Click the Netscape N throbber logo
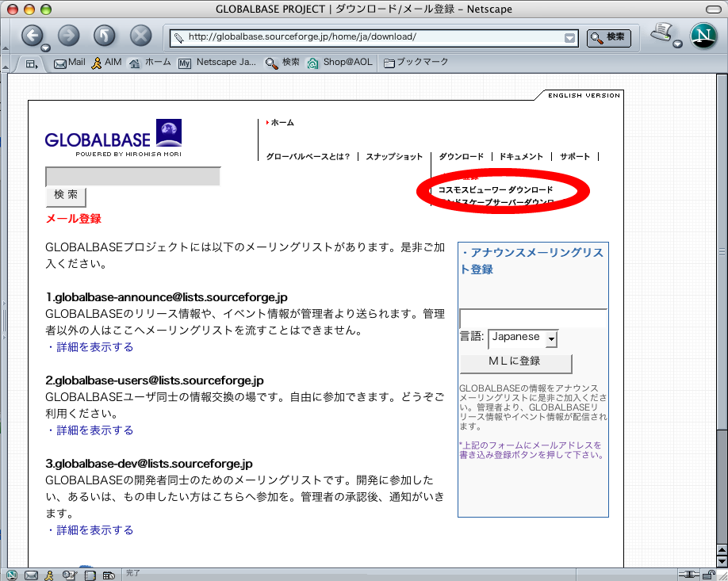Viewport: 728px width, 581px height. coord(704,36)
